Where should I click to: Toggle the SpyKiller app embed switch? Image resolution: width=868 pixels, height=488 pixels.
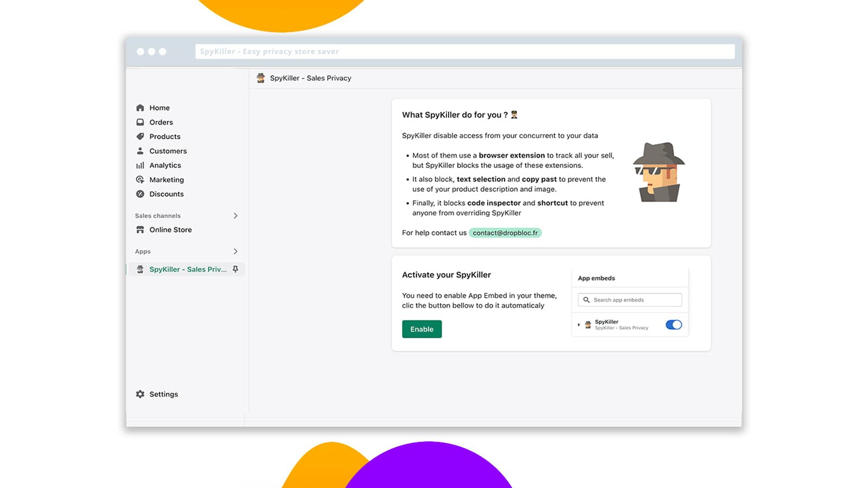pos(673,325)
